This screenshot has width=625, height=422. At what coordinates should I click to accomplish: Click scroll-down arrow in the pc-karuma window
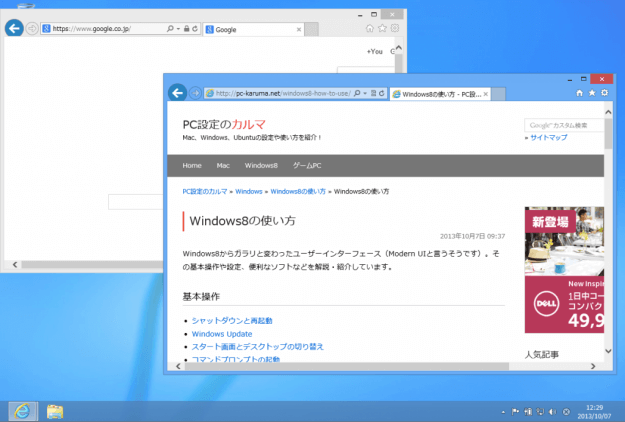[x=608, y=351]
